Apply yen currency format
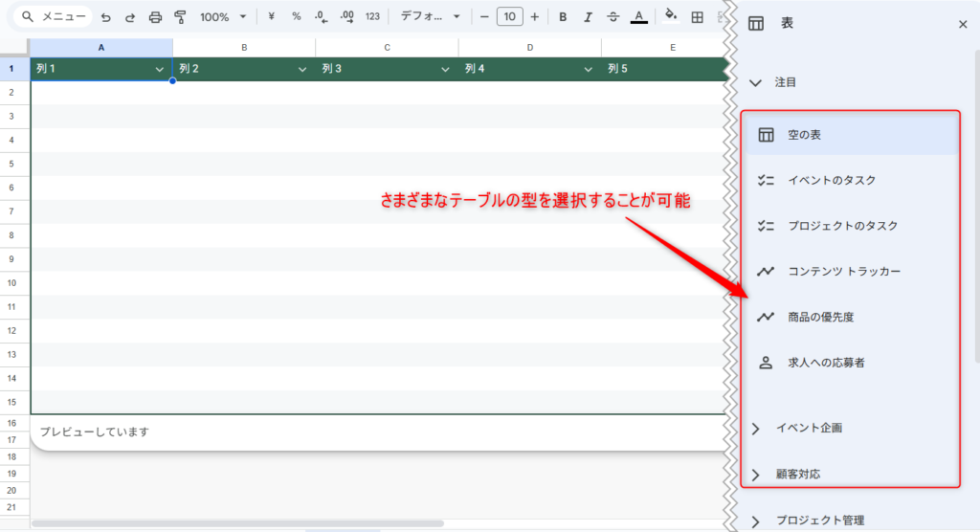980x532 pixels. point(272,17)
